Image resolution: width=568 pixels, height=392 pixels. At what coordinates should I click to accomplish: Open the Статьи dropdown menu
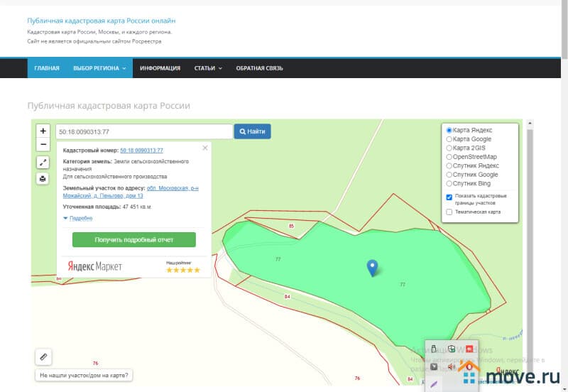[208, 68]
